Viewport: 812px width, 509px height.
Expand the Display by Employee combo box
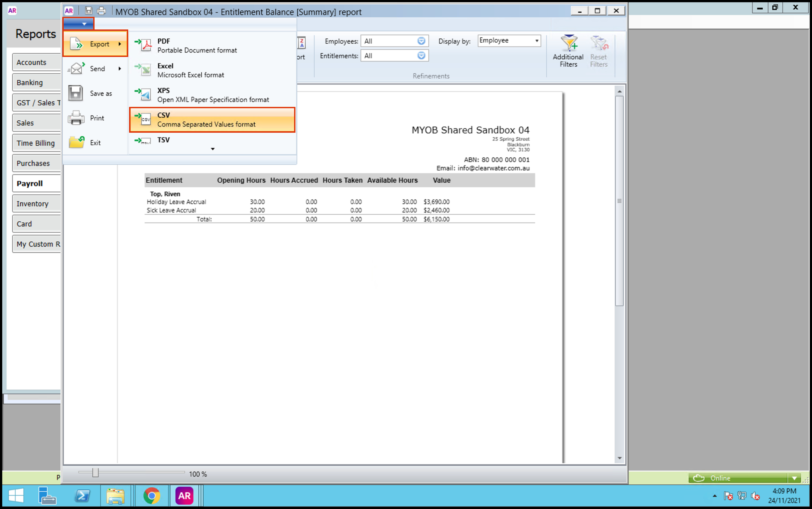537,41
